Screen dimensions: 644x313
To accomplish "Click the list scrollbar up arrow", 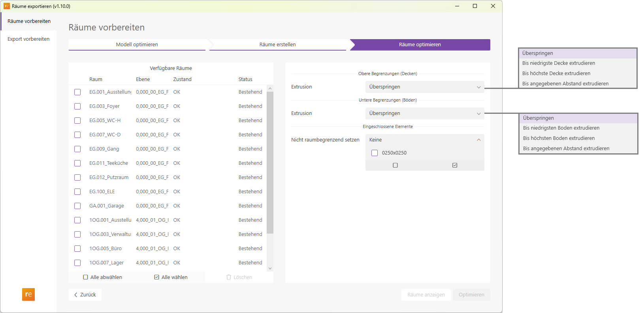I will (270, 89).
